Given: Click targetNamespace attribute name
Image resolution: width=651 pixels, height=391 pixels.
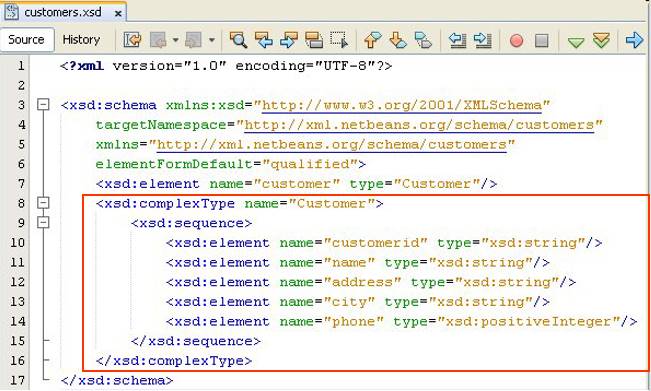Looking at the screenshot, I should [161, 125].
